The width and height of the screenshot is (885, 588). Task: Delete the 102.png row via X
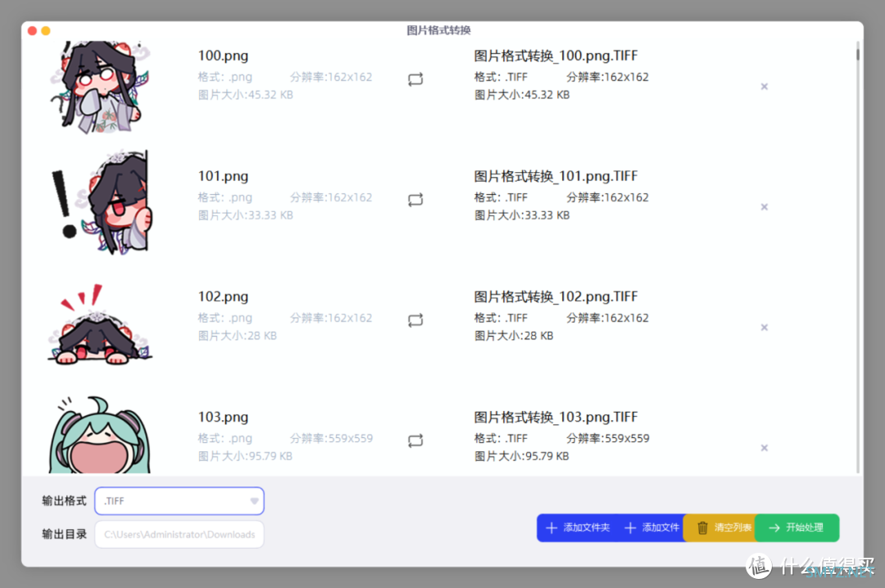765,328
